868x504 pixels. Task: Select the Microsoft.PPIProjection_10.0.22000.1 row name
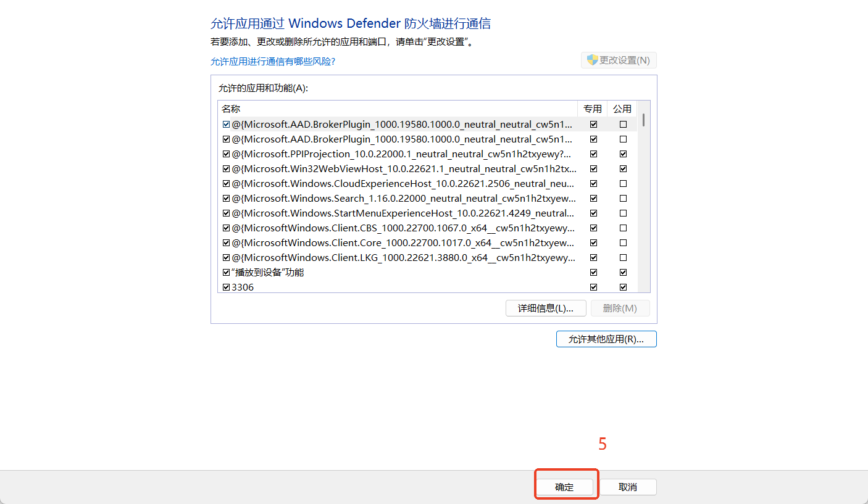coord(402,154)
